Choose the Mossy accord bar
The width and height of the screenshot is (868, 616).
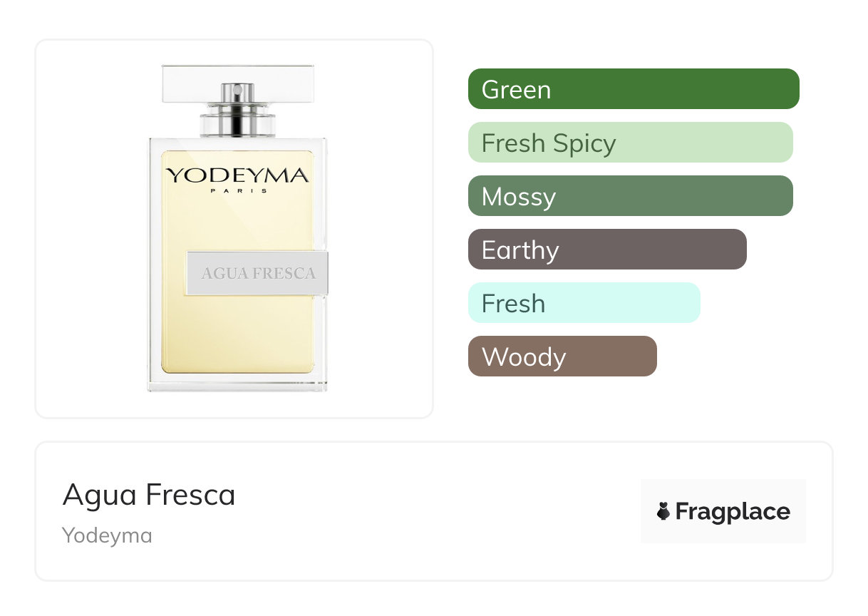[630, 196]
